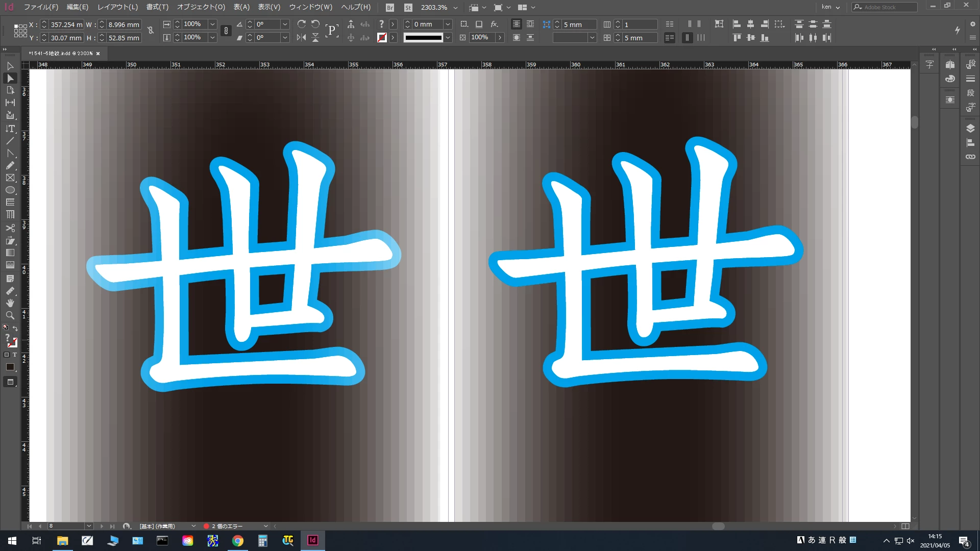The width and height of the screenshot is (980, 551).
Task: Open the Layers panel icon
Action: pyautogui.click(x=970, y=128)
